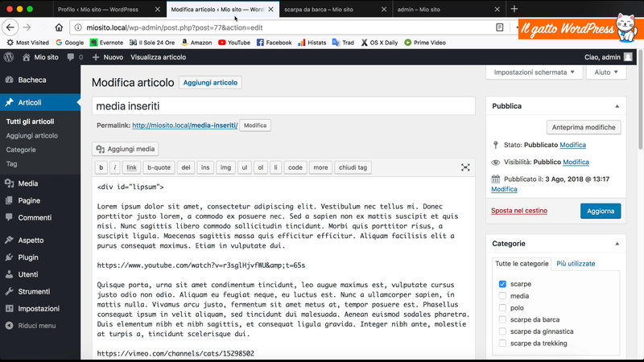Open the Nuovo menu in admin bar
Screen dimensions: 644x362
(108, 57)
